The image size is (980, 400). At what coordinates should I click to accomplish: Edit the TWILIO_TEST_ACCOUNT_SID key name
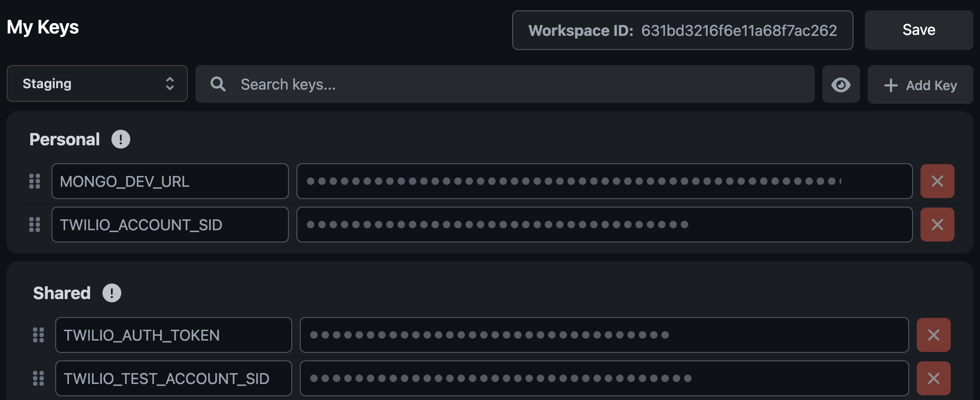point(174,378)
